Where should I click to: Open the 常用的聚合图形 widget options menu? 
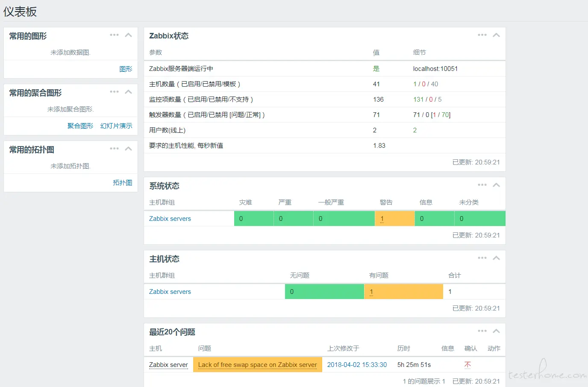(114, 92)
